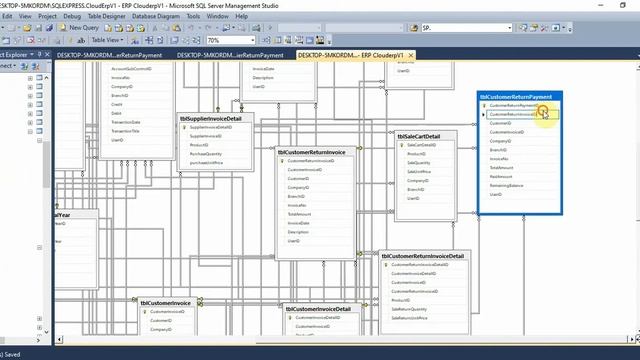Open the SP. combo box dropdown arrow
Viewport: 640px width, 360px height.
tap(509, 28)
